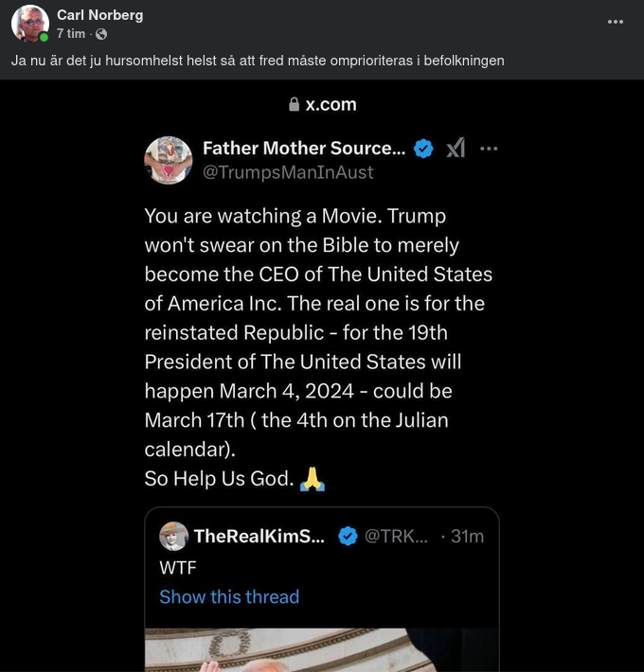The height and width of the screenshot is (672, 644).
Task: Click the public audience globe icon
Action: (101, 34)
